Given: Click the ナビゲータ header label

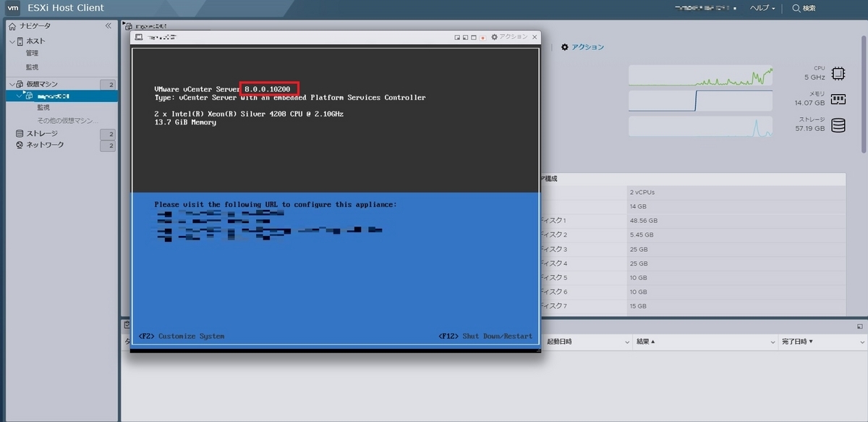Looking at the screenshot, I should pos(35,26).
